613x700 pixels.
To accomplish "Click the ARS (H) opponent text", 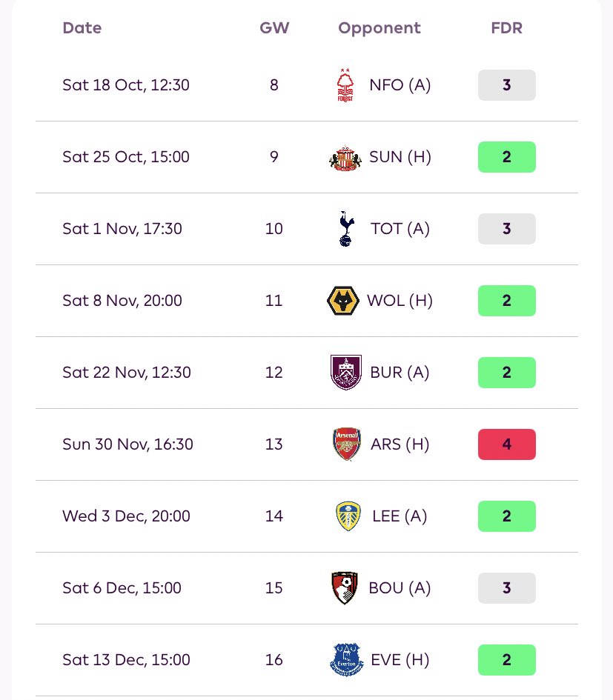I will (x=400, y=444).
